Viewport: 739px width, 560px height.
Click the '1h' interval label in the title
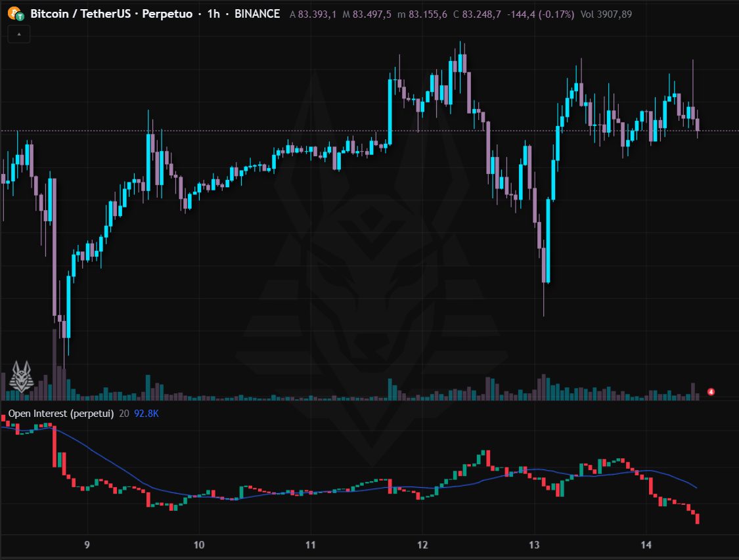(213, 14)
